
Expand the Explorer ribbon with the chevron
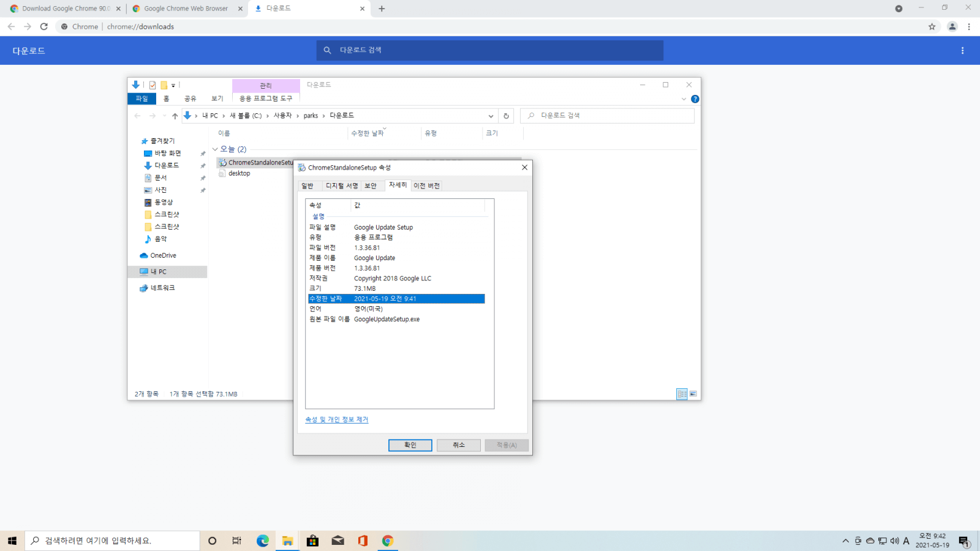click(684, 99)
